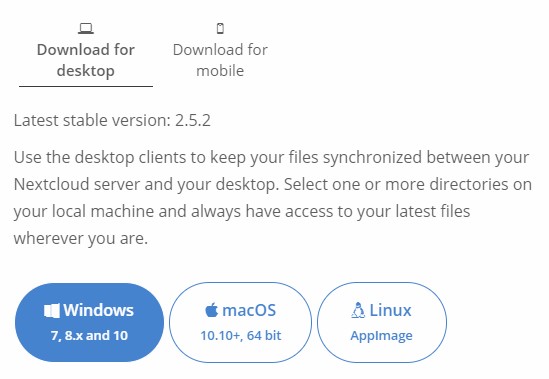Click the desktop clients description paragraph
This screenshot has height=379, width=549.
[x=273, y=198]
